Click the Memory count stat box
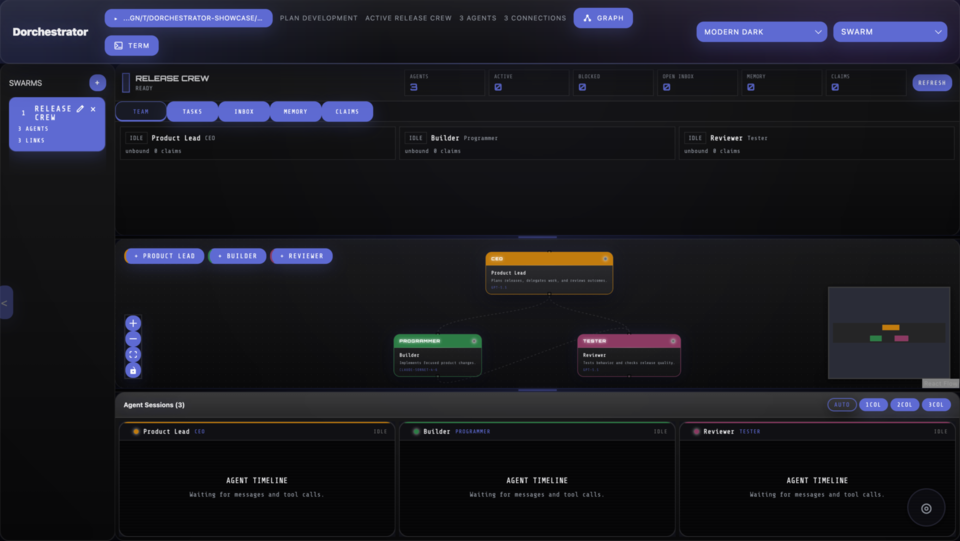This screenshot has width=960, height=541. click(782, 83)
